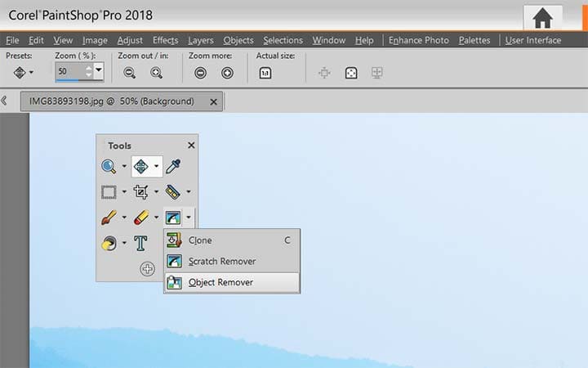Pick the Dropper eyedropper tool
The image size is (588, 368).
coord(173,166)
